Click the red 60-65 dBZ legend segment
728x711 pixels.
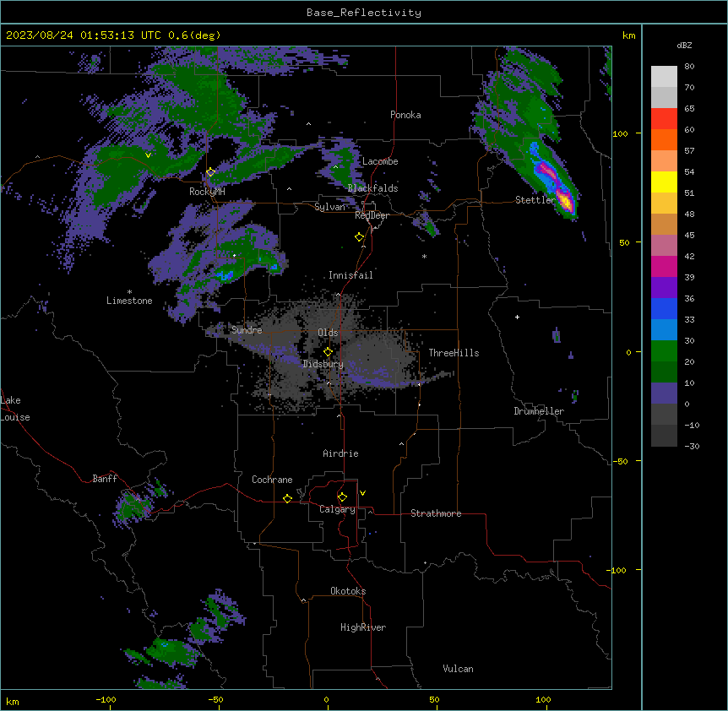click(x=664, y=119)
